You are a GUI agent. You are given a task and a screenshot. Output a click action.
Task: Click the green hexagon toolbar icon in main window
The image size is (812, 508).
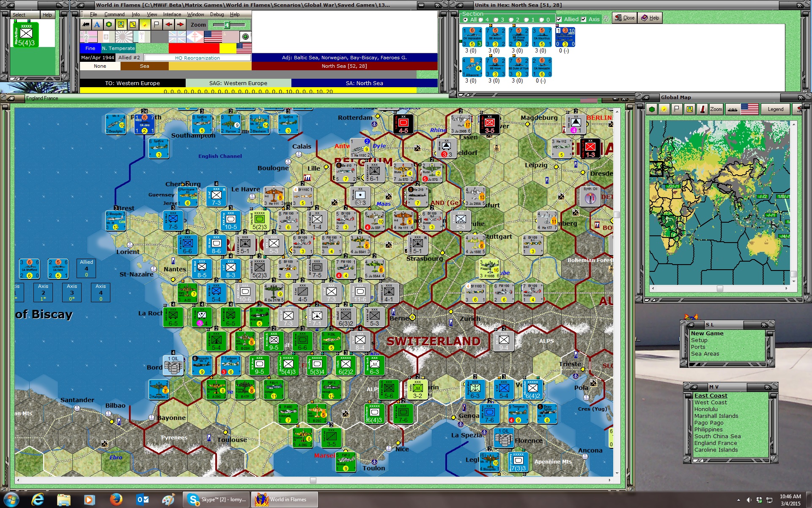click(x=109, y=25)
